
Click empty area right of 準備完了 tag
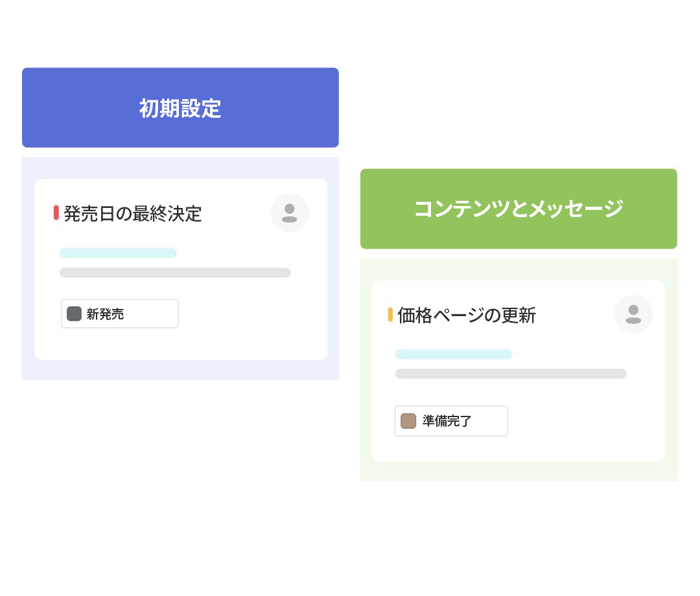point(583,421)
